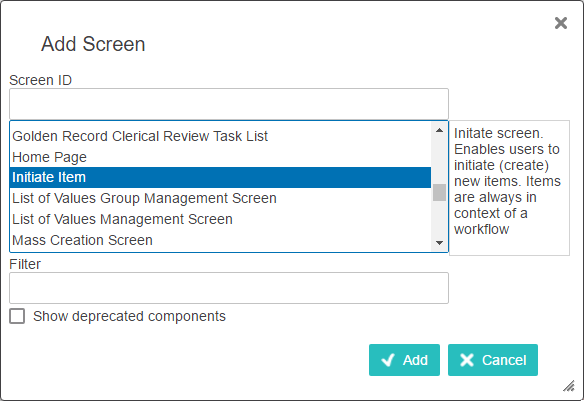
Task: Click the 'Show deprecated components' label text
Action: [x=129, y=316]
